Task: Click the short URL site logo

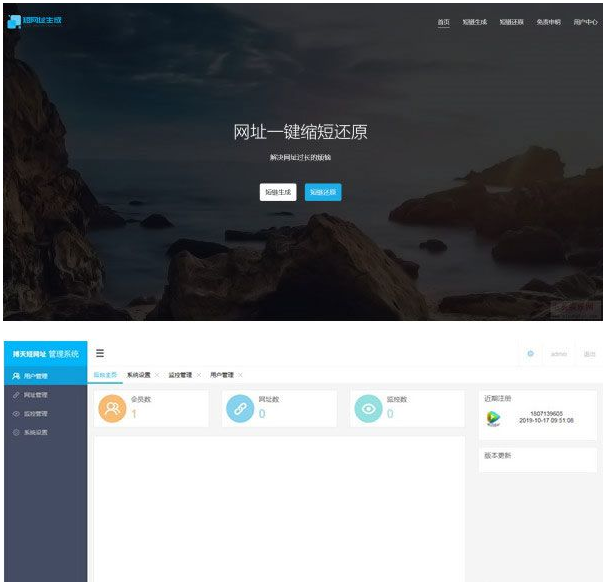Action: (34, 21)
